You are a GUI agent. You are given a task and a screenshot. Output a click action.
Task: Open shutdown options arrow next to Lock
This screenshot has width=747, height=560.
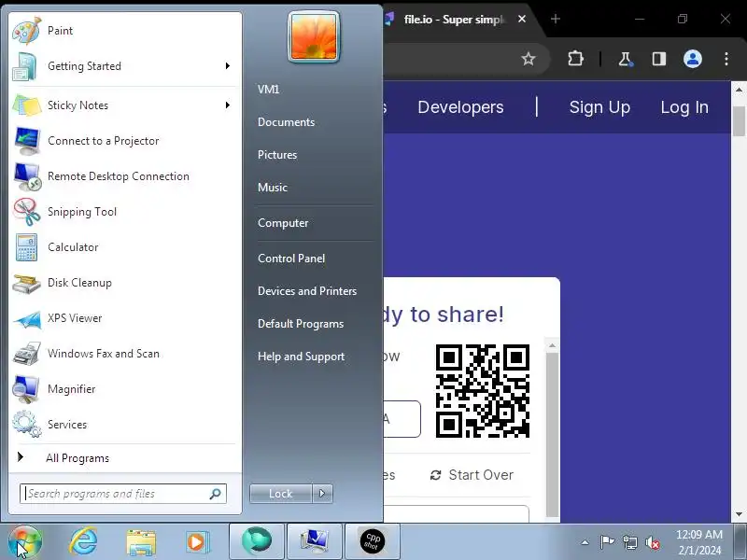[322, 494]
